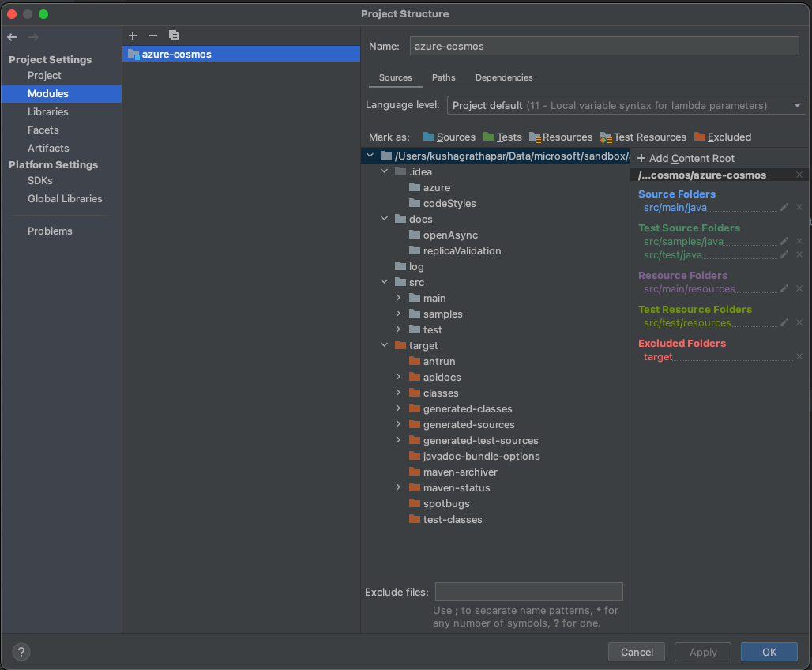The image size is (812, 670).
Task: Remove target from Excluded Folders
Action: (798, 356)
